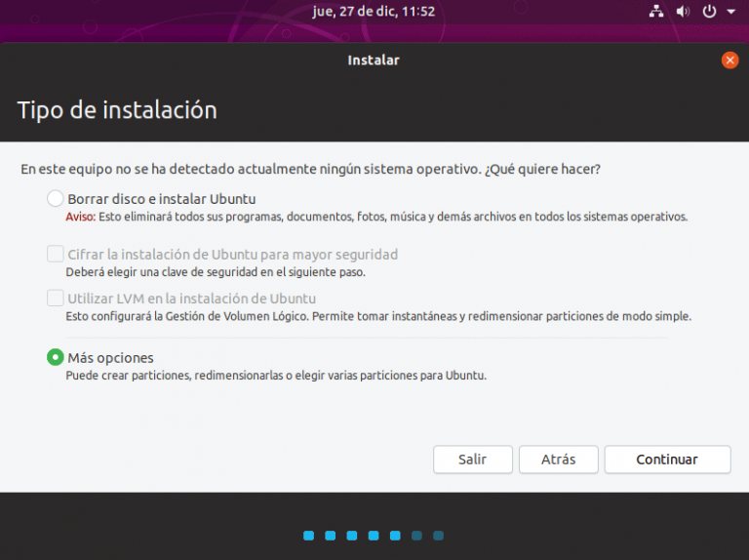Select the "Más opciones" radio button
749x560 pixels.
(x=55, y=357)
